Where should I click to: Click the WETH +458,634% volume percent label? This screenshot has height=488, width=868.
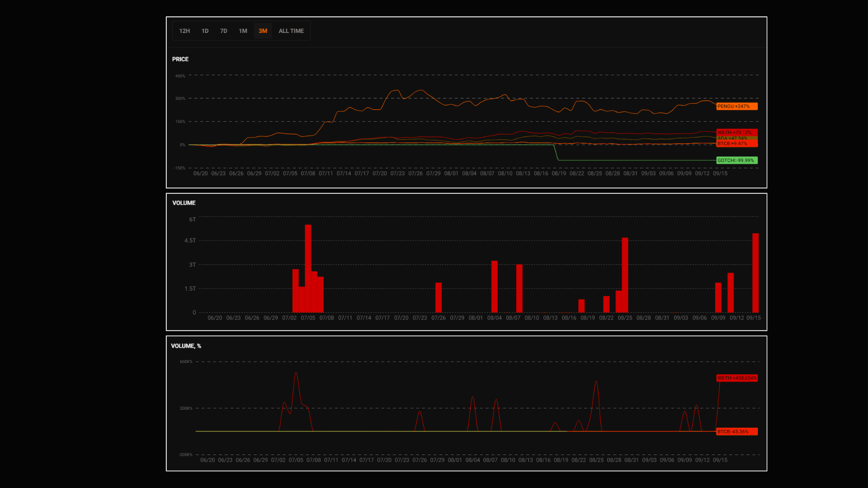[x=736, y=378]
